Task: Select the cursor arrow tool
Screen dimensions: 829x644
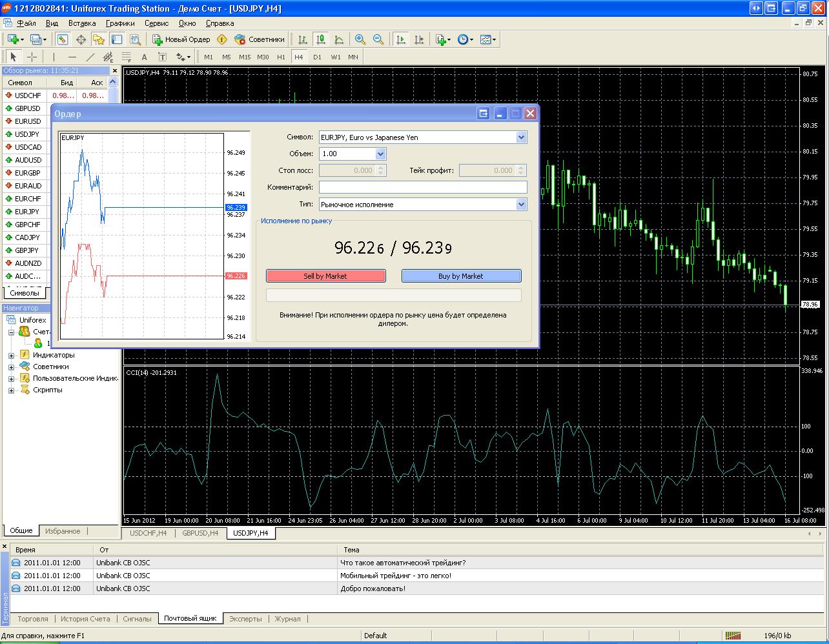Action: (13, 57)
